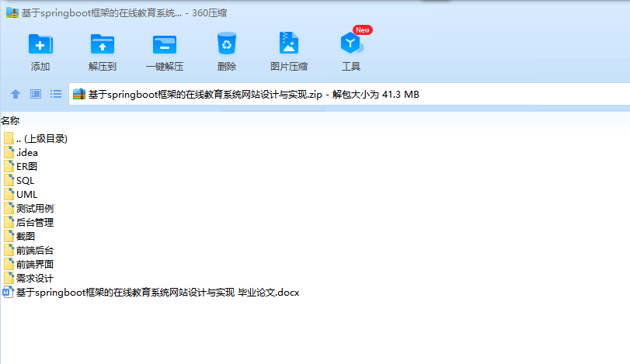Select the 前端界面 folder
Viewport: 630px width, 364px height.
click(34, 265)
